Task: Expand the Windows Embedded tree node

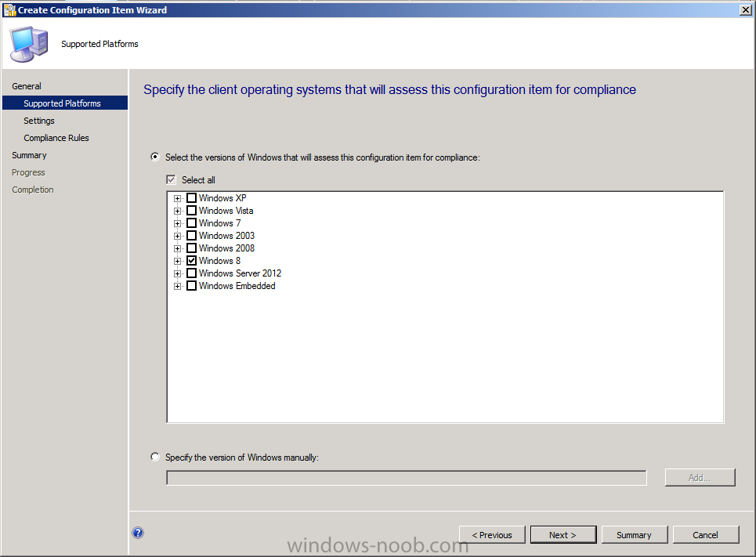Action: [x=177, y=286]
